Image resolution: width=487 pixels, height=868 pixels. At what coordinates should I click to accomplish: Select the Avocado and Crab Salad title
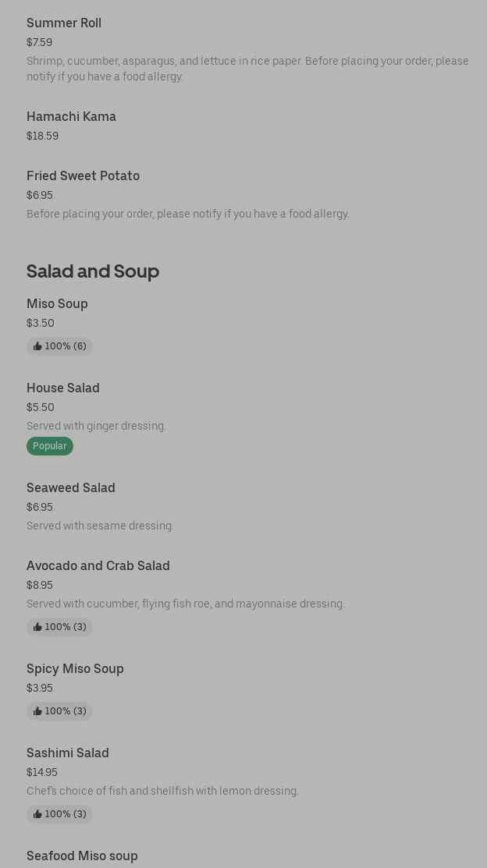point(98,566)
